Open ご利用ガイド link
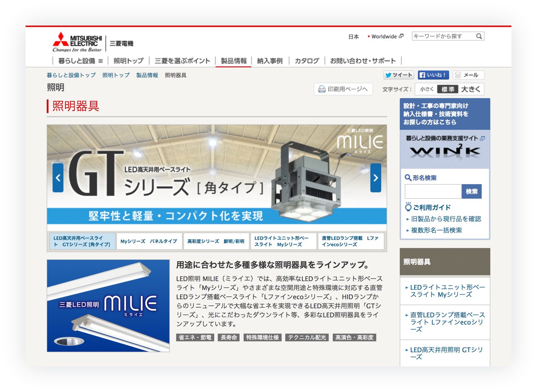Viewport: 537px width, 392px height. 432,208
